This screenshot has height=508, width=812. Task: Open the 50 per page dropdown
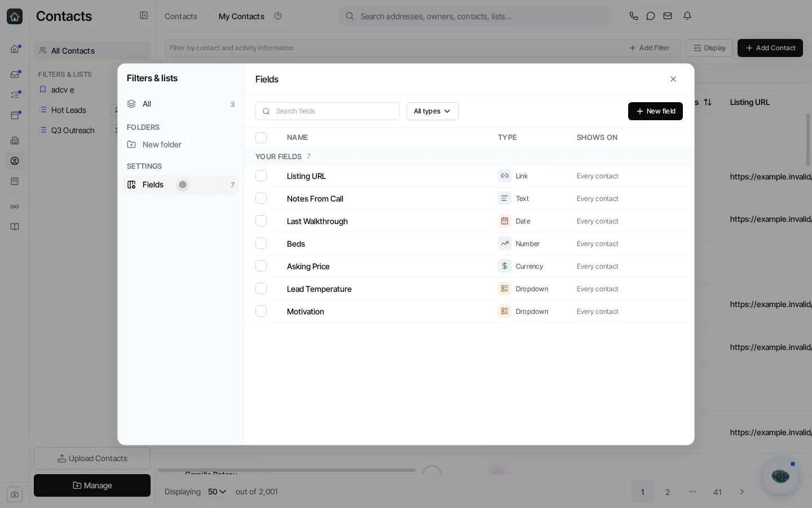pyautogui.click(x=217, y=492)
